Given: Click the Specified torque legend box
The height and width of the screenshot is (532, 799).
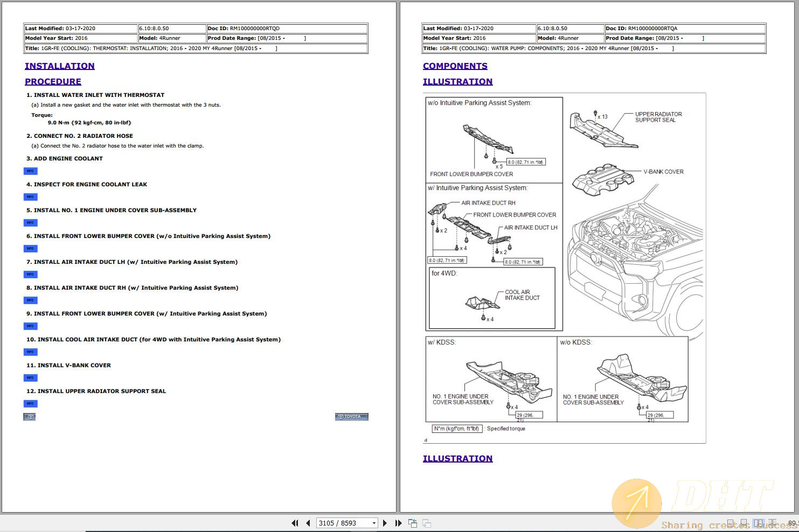Looking at the screenshot, I should pyautogui.click(x=457, y=429).
